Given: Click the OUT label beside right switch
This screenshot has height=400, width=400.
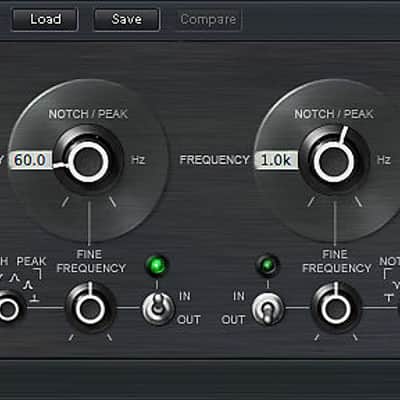Looking at the screenshot, I should (x=233, y=320).
